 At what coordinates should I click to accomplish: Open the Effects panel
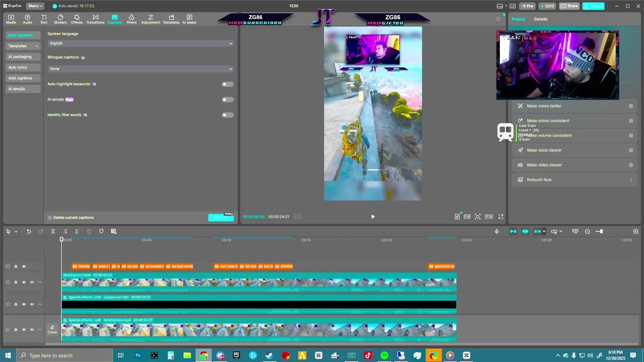[x=77, y=19]
